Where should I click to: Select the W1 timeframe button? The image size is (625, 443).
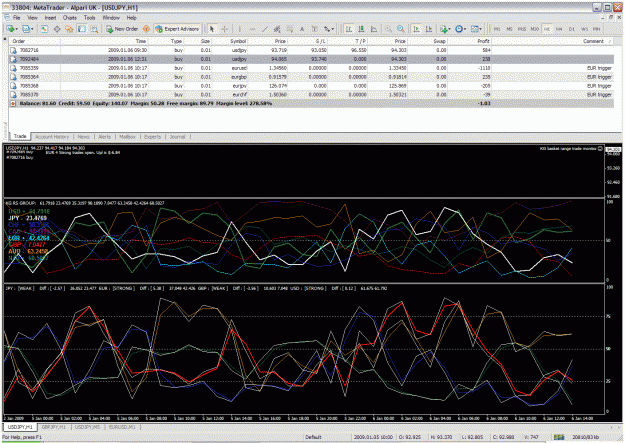click(584, 29)
